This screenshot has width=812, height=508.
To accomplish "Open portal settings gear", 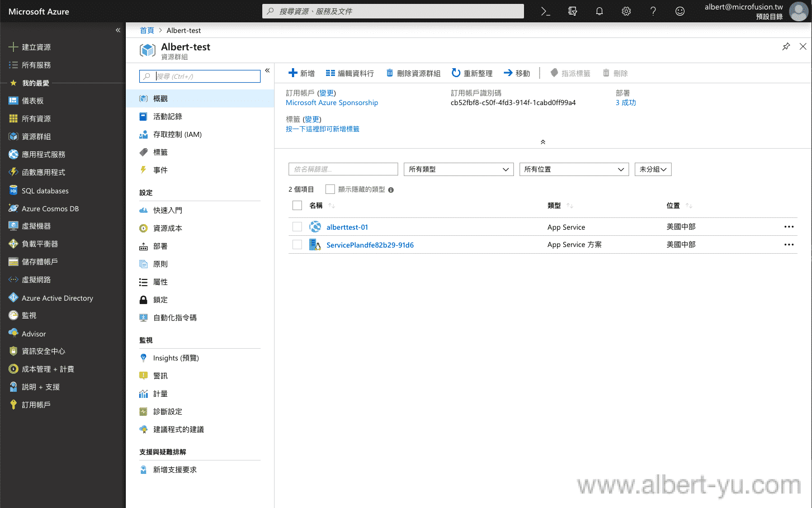I will tap(626, 11).
